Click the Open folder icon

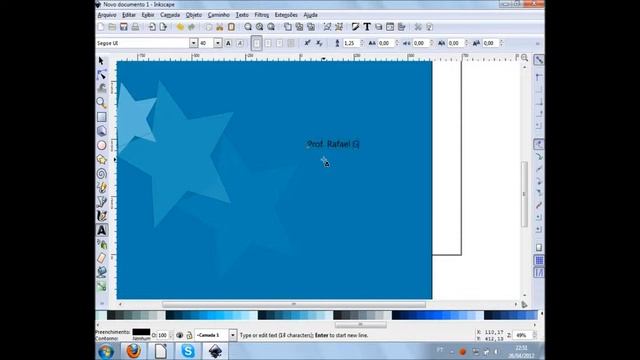(112, 27)
